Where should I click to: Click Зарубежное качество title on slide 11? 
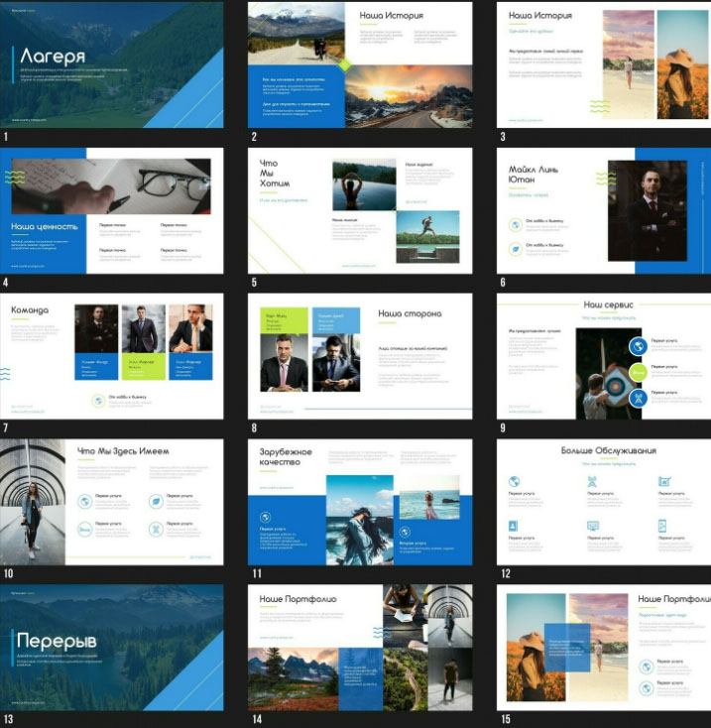pos(286,457)
